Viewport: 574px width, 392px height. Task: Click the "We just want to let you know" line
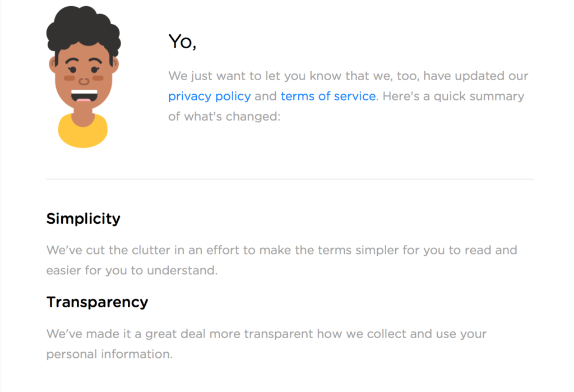point(348,76)
